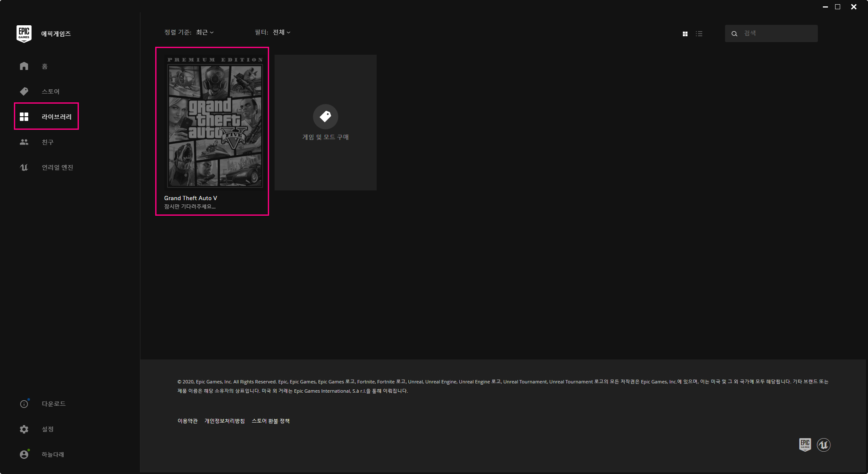This screenshot has height=474, width=868.
Task: Open the Home house icon
Action: 24,66
